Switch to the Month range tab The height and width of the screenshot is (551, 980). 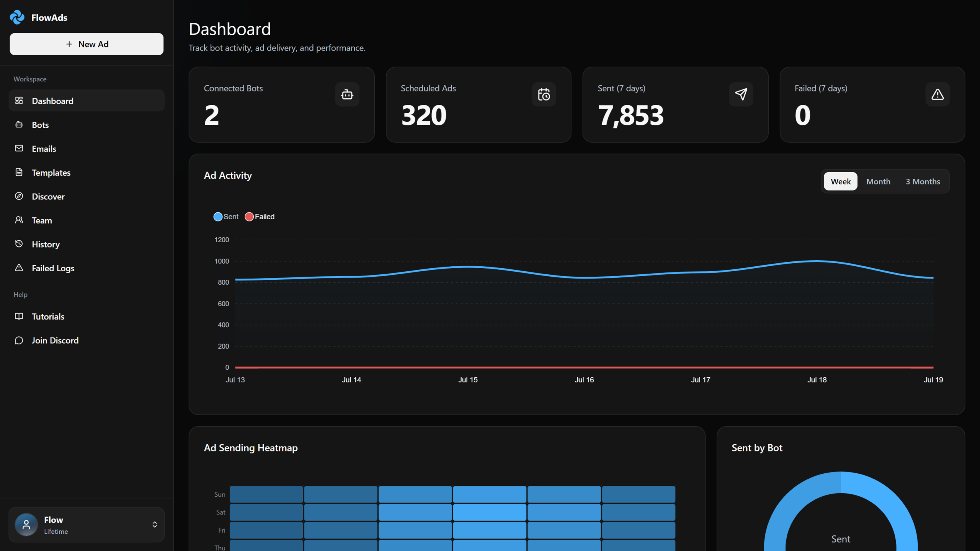coord(878,181)
